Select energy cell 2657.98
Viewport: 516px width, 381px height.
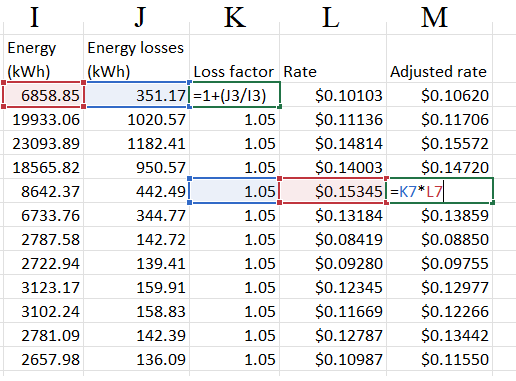click(x=43, y=359)
